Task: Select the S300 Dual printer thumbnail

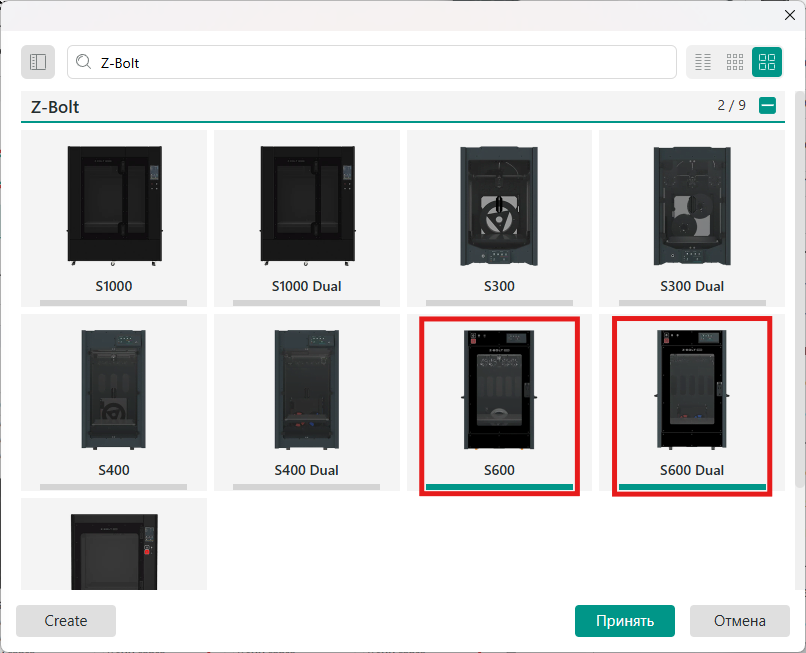Action: (x=692, y=206)
